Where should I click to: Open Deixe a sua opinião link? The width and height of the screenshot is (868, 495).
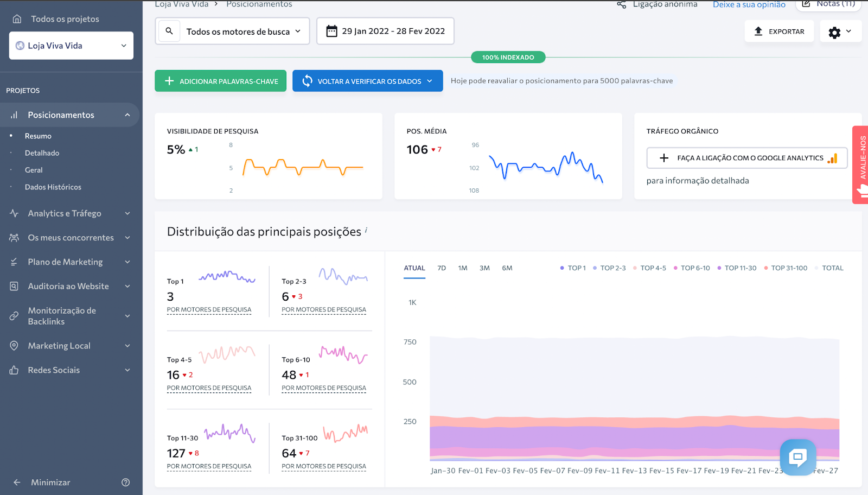coord(749,4)
